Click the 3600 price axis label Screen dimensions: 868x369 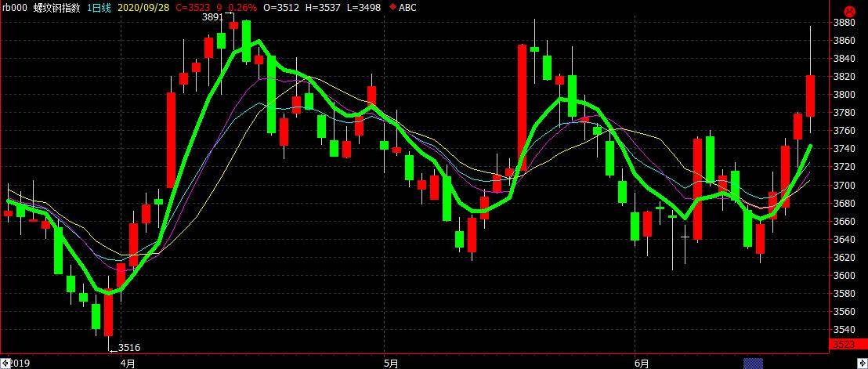point(843,275)
